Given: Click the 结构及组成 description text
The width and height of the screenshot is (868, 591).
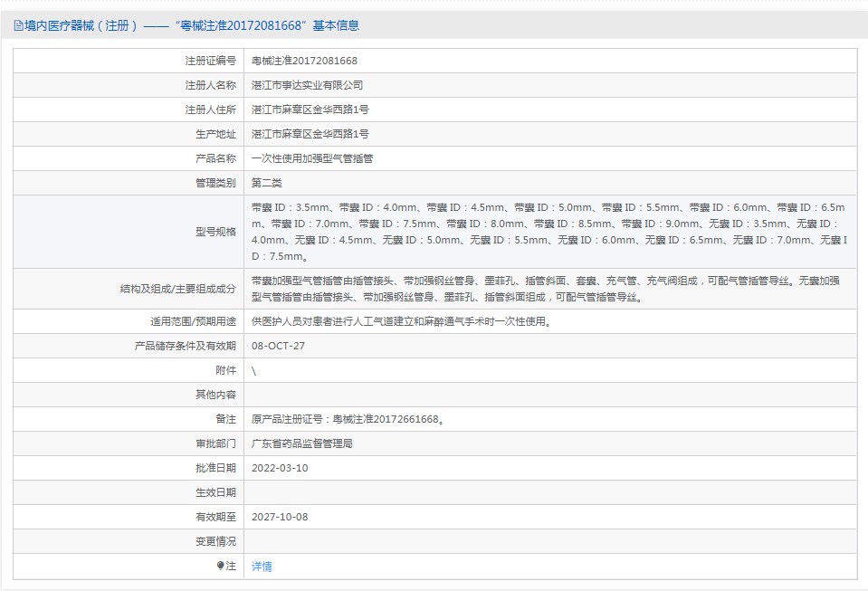Looking at the screenshot, I should tap(548, 289).
